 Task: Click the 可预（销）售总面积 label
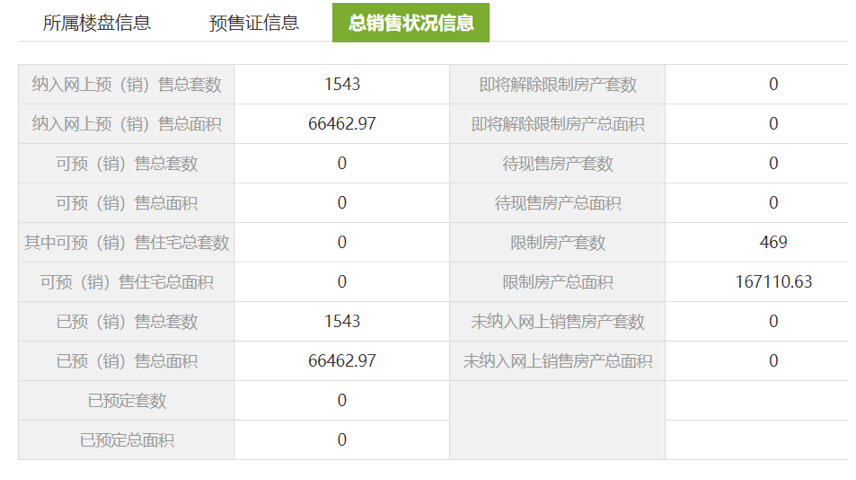127,203
